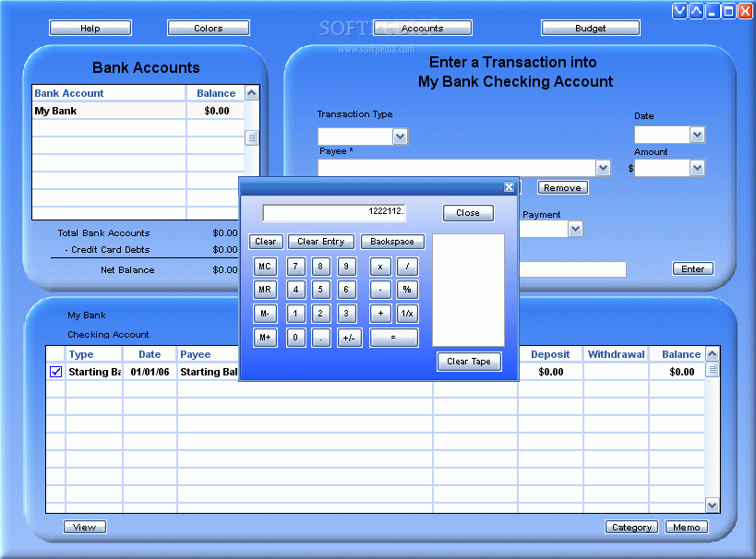Screen dimensions: 756x559
Task: Click calculator M+ key
Action: [265, 338]
